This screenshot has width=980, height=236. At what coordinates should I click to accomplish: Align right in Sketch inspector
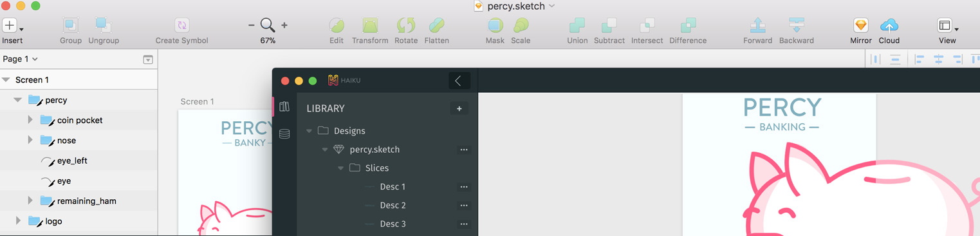[957, 59]
